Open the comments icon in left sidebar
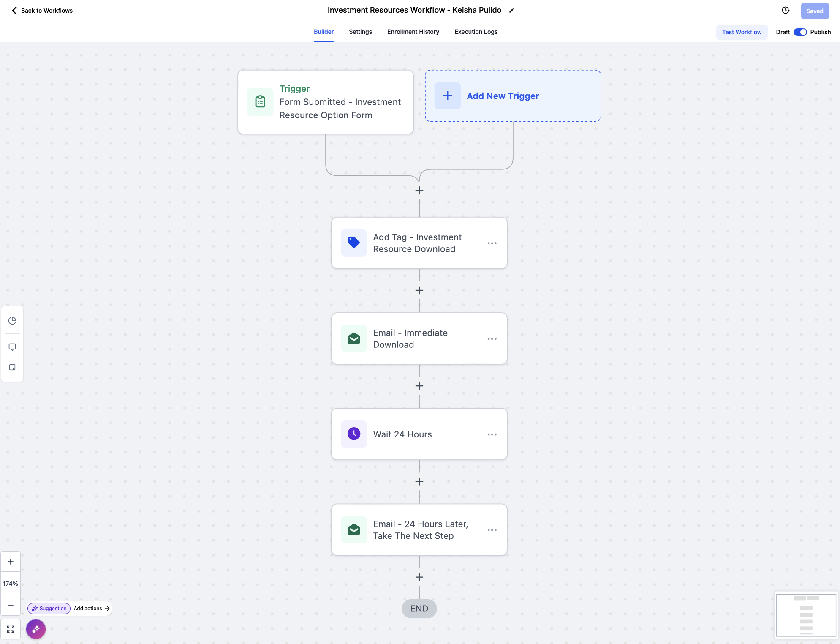This screenshot has height=644, width=840. 12,347
